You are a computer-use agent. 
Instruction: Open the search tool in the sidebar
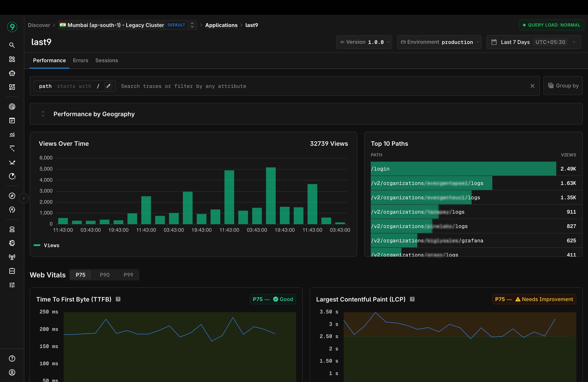click(x=12, y=45)
